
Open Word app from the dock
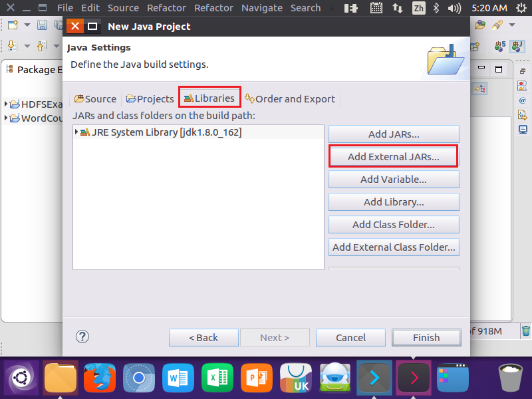click(x=178, y=378)
